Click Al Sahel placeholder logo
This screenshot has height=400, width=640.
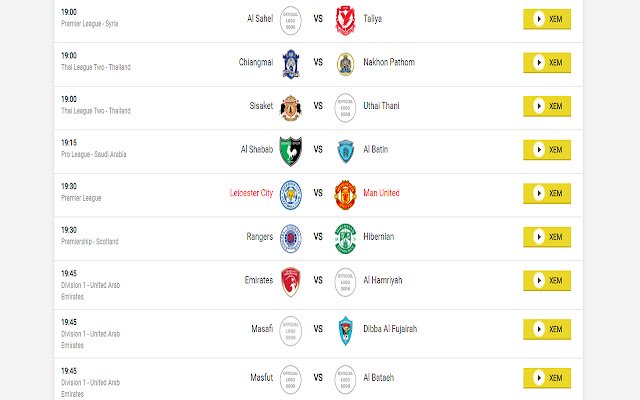click(291, 21)
